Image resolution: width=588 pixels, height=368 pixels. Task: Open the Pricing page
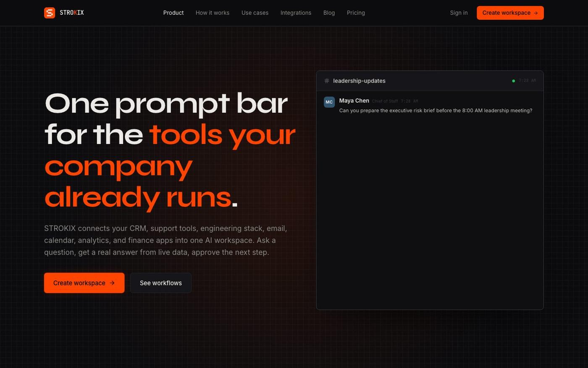356,13
